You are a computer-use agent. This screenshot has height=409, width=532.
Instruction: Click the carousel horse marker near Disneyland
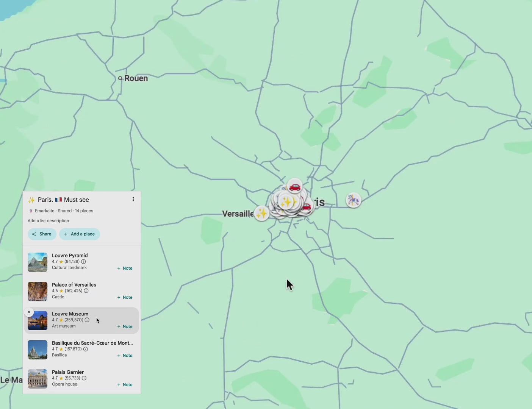tap(353, 200)
